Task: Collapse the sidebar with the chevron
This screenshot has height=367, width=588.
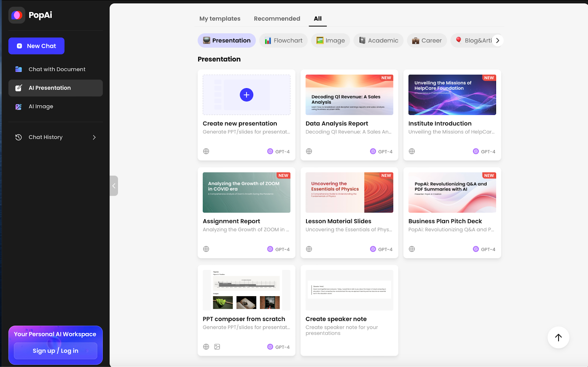Action: (x=114, y=186)
